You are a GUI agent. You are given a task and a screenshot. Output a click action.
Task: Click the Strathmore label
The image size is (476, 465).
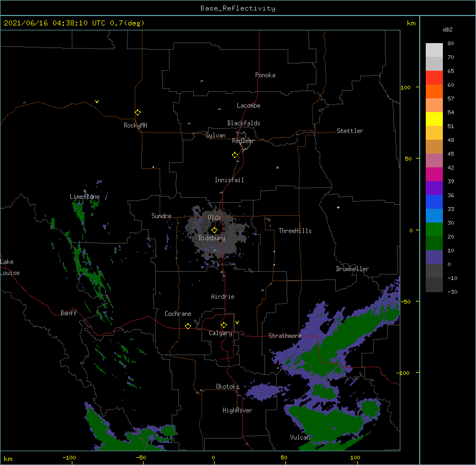point(285,336)
